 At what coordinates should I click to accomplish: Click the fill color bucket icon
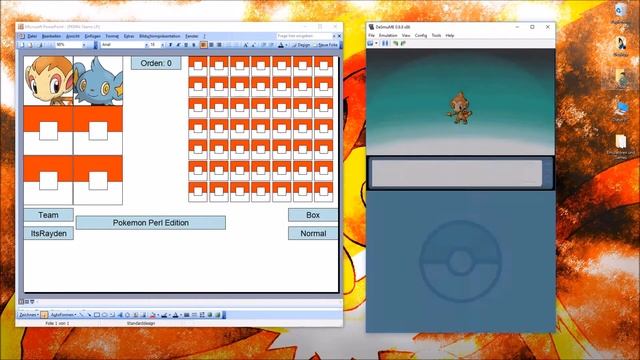tap(152, 315)
